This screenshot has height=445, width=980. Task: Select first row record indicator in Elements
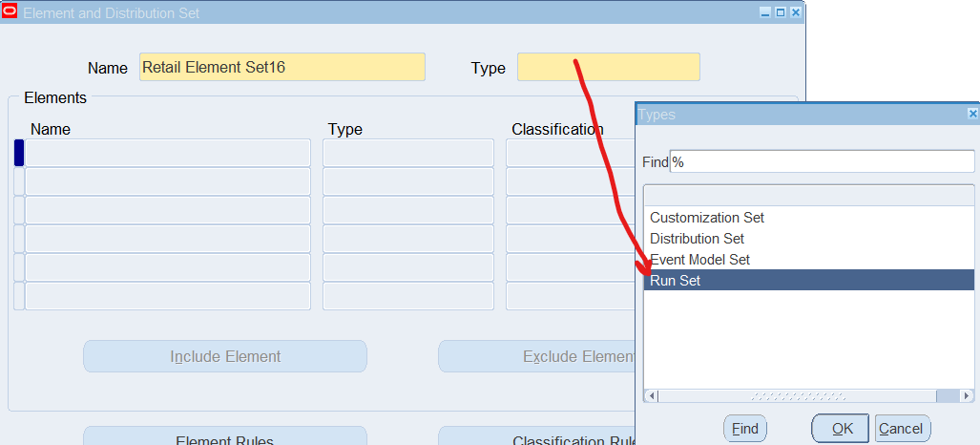[19, 153]
